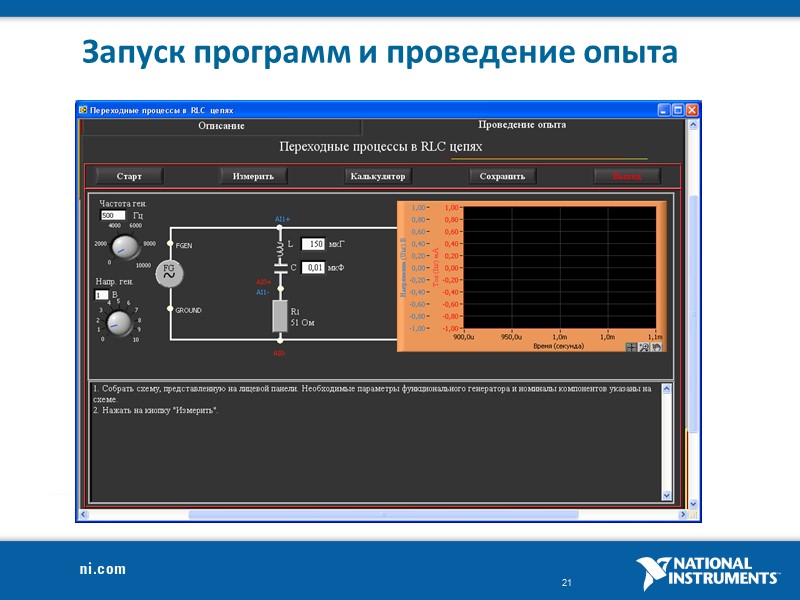Click the capacitor C symbol in the schematic
Image resolution: width=800 pixels, height=600 pixels.
point(281,269)
